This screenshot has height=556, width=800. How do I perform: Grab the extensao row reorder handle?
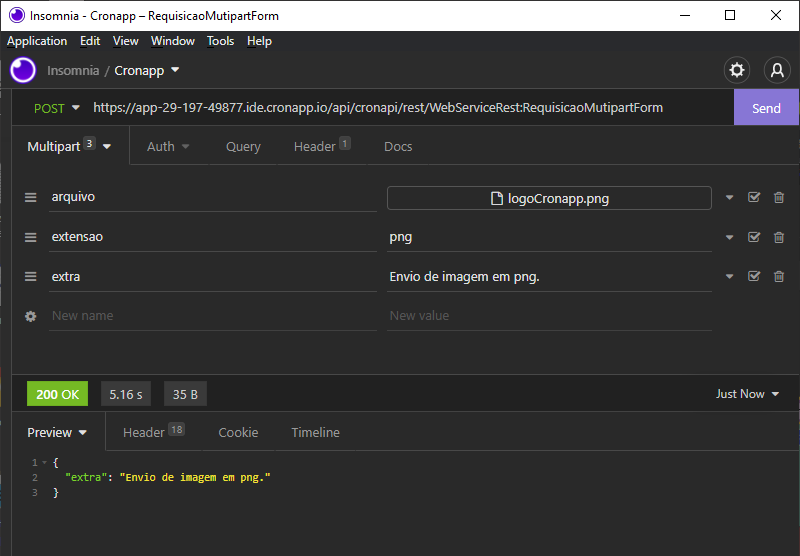[31, 237]
